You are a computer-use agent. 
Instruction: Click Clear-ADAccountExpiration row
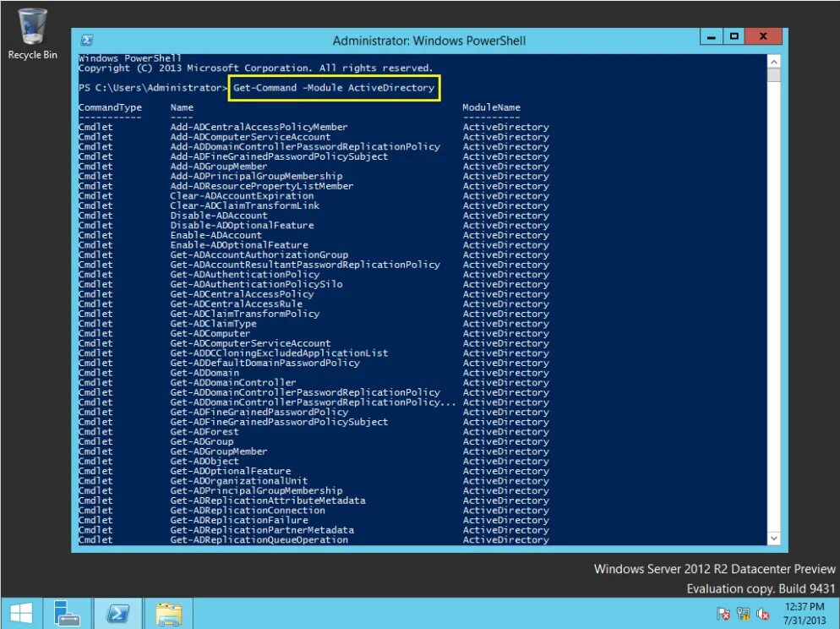click(x=314, y=195)
